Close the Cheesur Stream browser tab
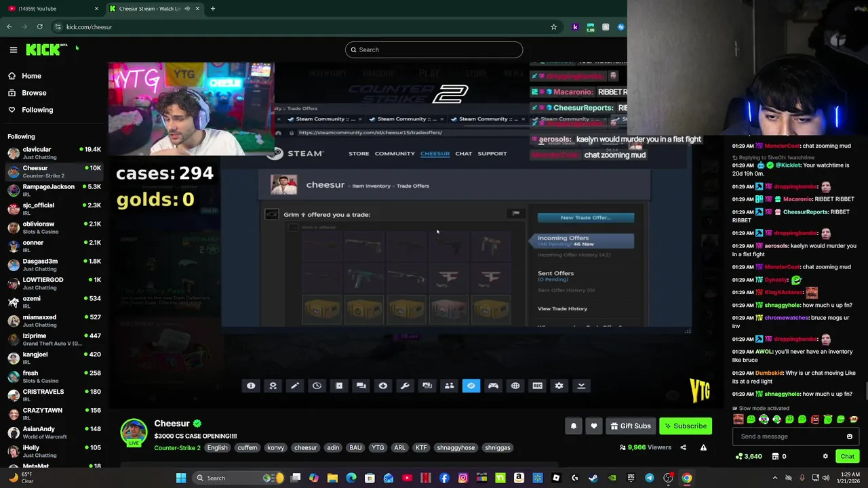The image size is (868, 488). 197,8
